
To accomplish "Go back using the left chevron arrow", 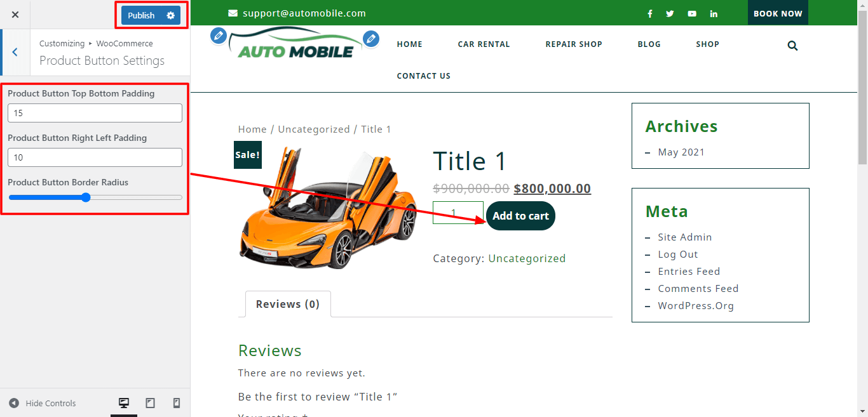I will [x=15, y=52].
